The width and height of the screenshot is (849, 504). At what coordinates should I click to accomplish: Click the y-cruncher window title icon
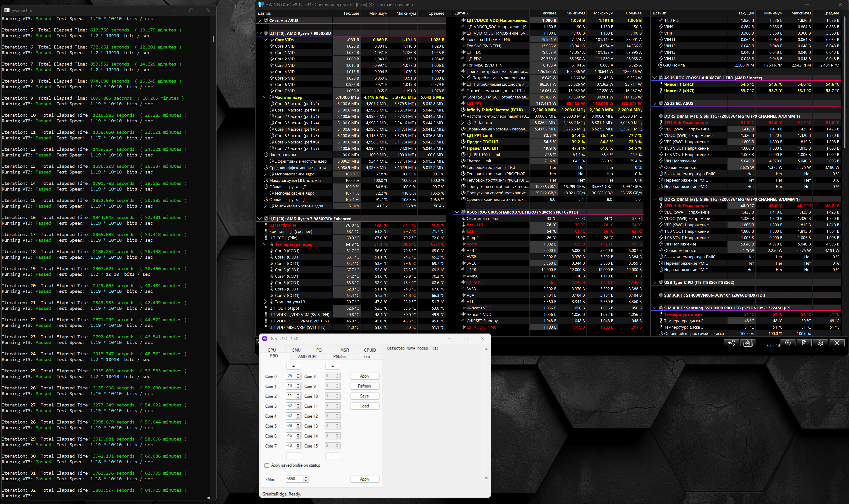point(7,10)
